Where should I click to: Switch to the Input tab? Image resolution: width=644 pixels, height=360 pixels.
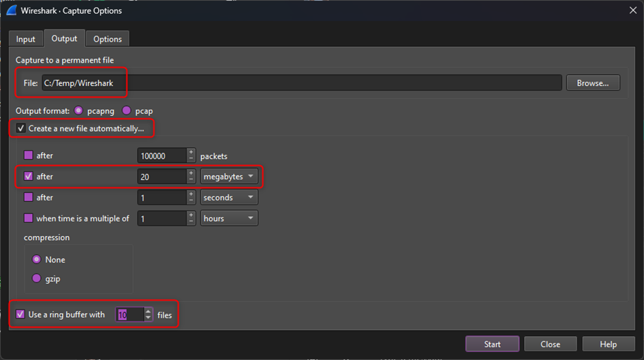pos(25,39)
